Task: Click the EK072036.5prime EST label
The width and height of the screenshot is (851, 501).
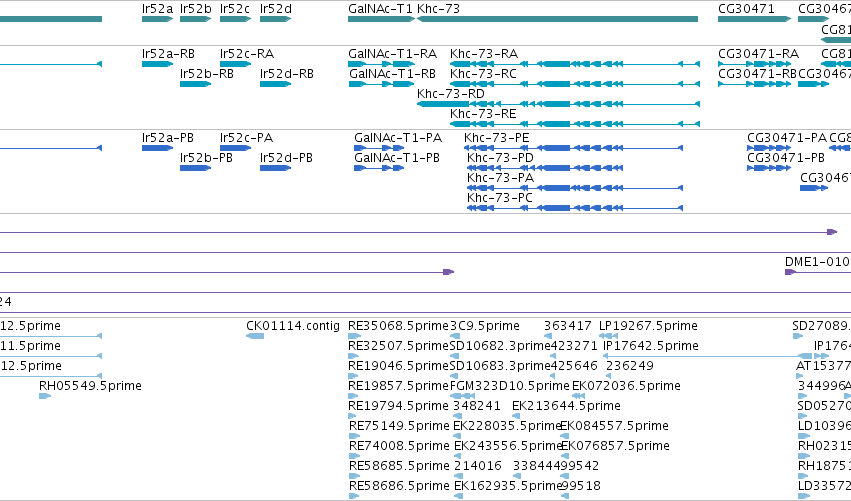Action: [x=626, y=386]
